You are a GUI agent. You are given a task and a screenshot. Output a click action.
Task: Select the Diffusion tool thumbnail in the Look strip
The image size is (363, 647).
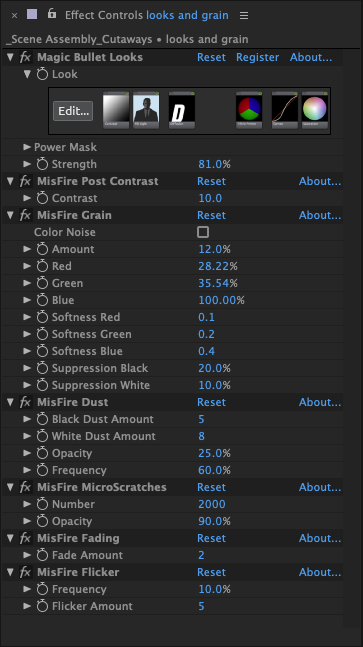point(182,111)
